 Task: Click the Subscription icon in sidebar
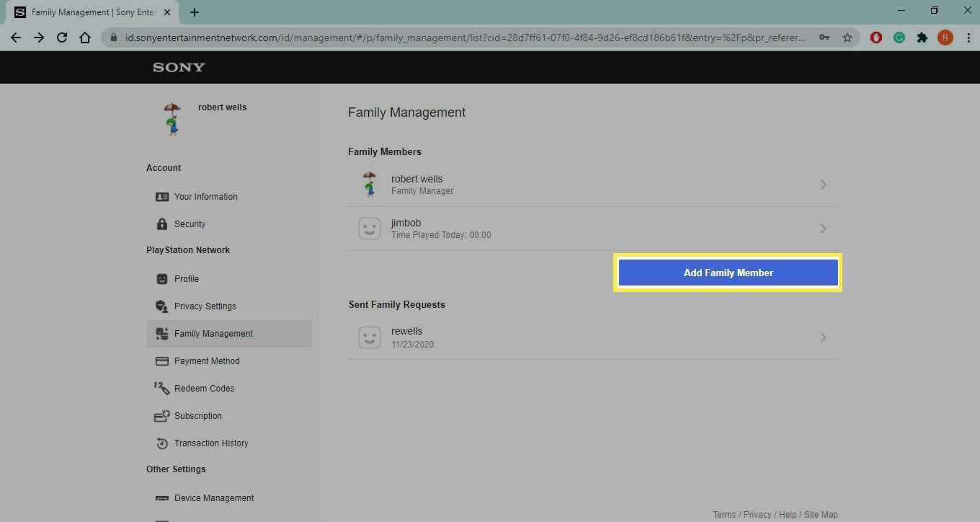[x=162, y=416]
